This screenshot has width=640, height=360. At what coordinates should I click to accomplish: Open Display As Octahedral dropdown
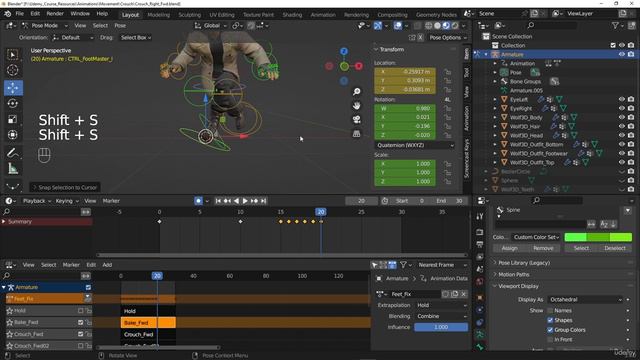pos(585,300)
